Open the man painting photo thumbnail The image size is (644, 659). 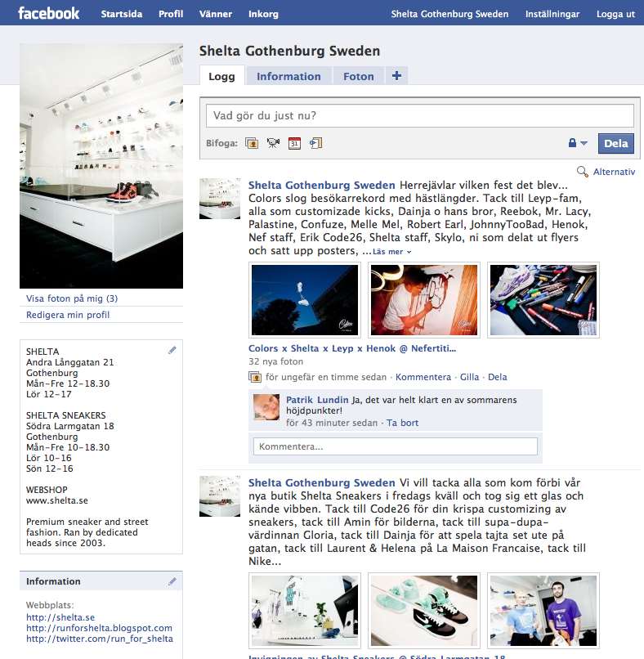pyautogui.click(x=424, y=300)
